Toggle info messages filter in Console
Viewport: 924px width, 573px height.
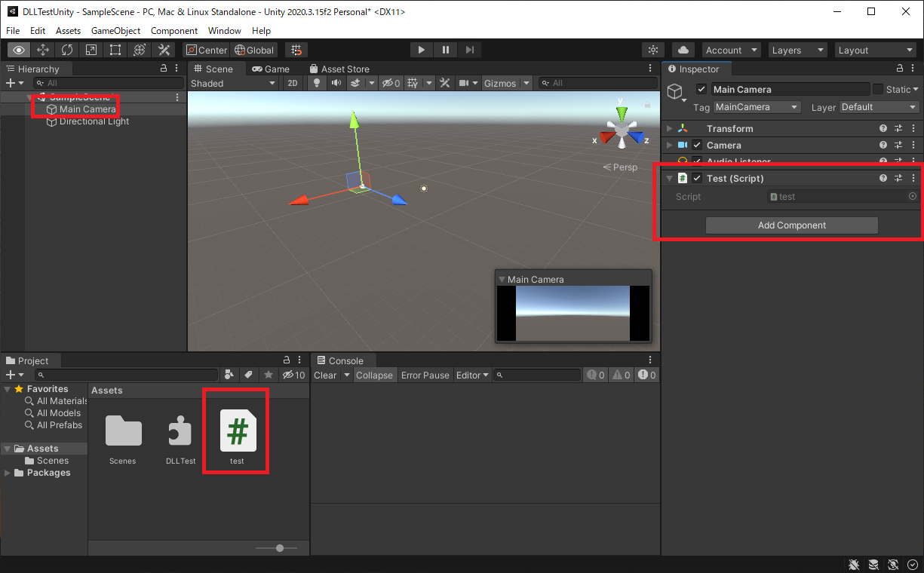[x=596, y=375]
